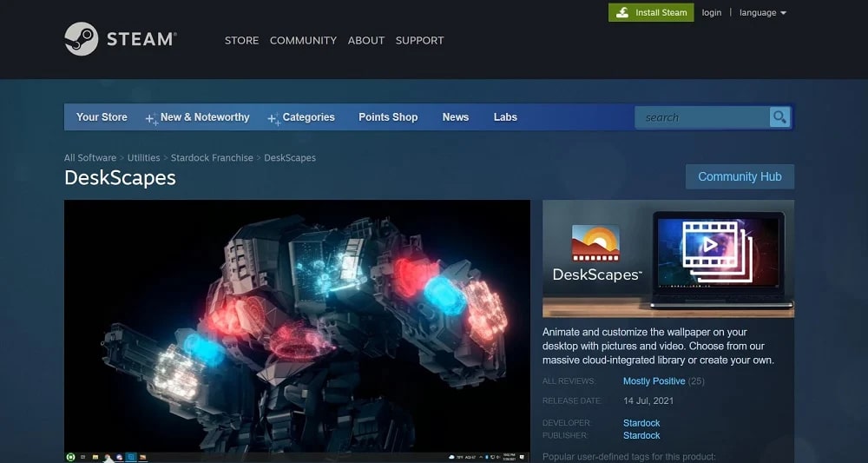Open the Mostly Positive reviews link
Viewport: 868px width, 463px height.
point(654,381)
